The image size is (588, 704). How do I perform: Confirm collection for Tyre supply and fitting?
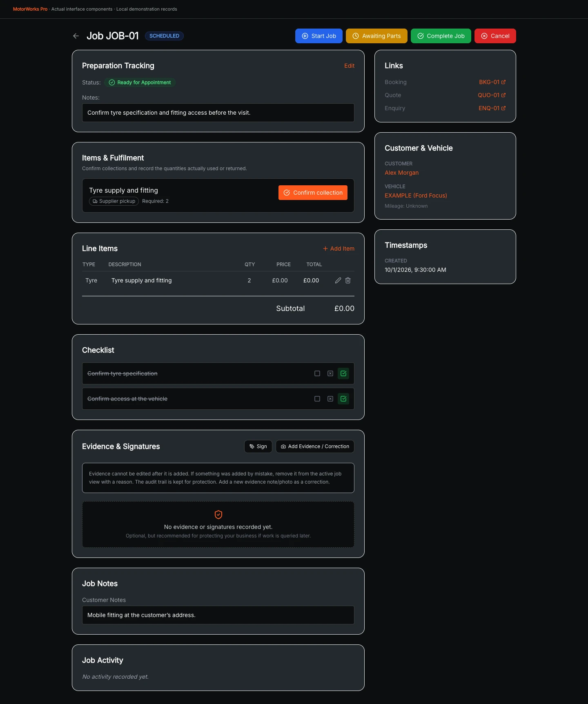tap(313, 193)
